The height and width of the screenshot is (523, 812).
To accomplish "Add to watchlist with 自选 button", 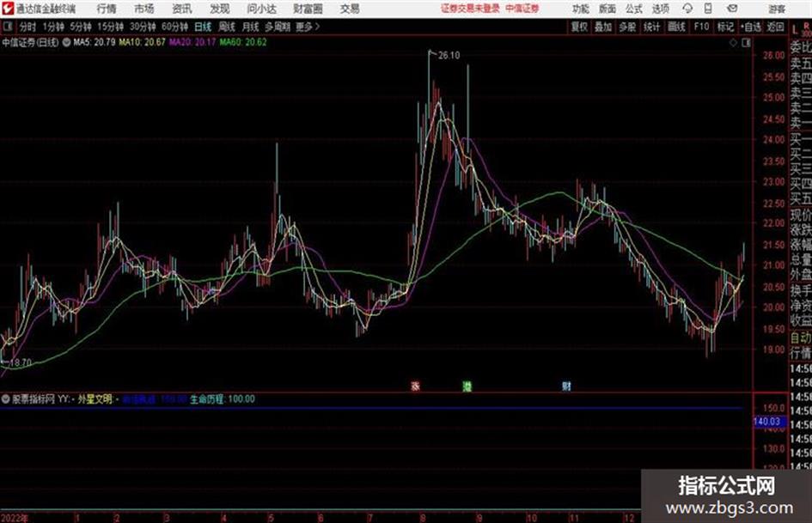I will tap(751, 27).
